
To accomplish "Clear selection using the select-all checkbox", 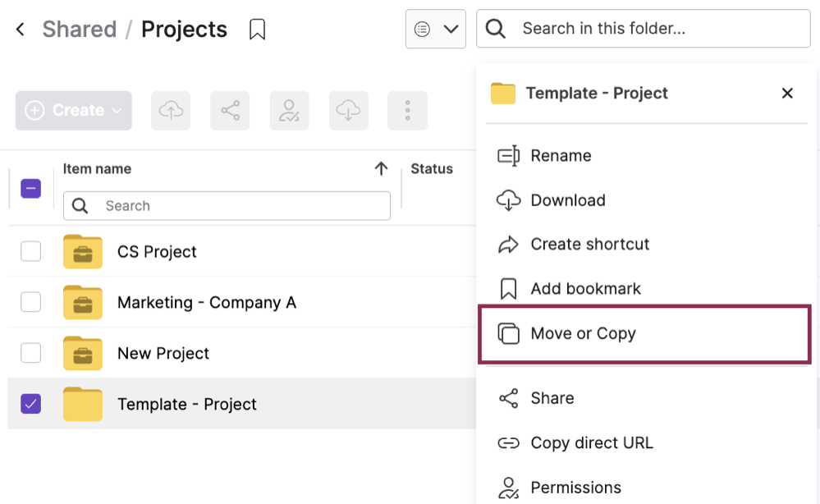I will coord(30,188).
